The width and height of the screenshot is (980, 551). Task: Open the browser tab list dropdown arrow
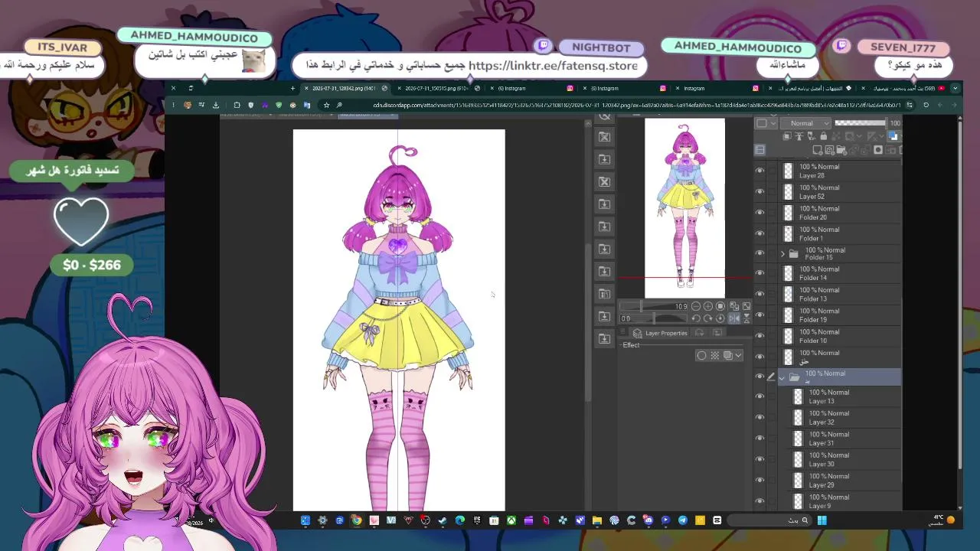(x=955, y=88)
